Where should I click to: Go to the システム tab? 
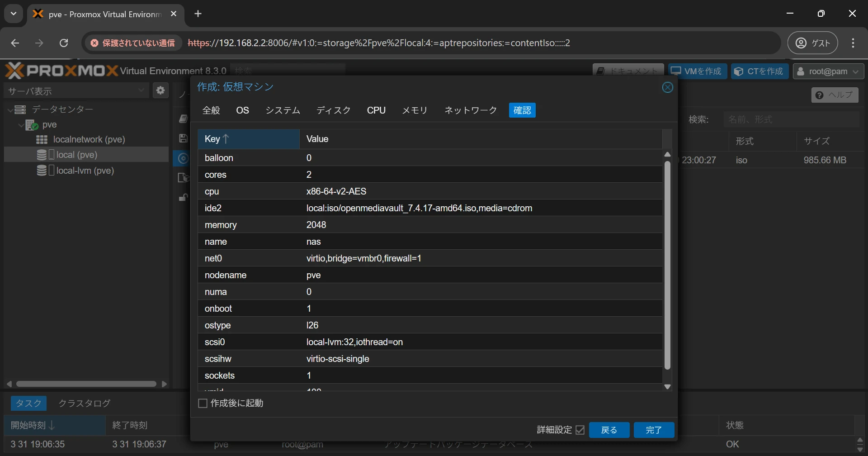[283, 110]
